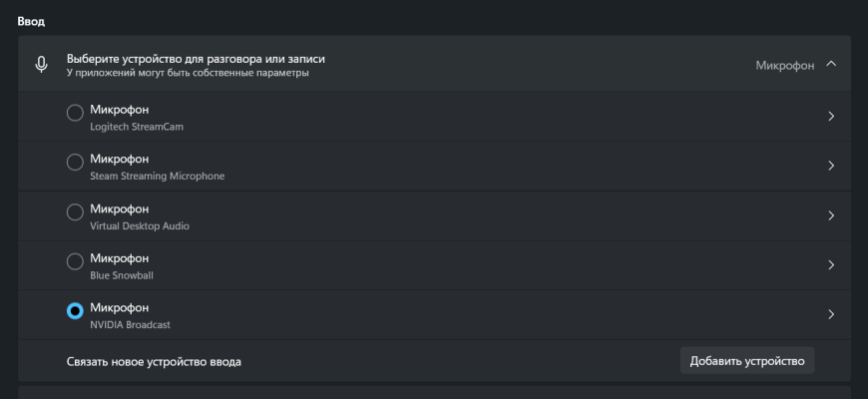868x399 pixels.
Task: Click the "Blue Snowball" device label
Action: coord(122,275)
